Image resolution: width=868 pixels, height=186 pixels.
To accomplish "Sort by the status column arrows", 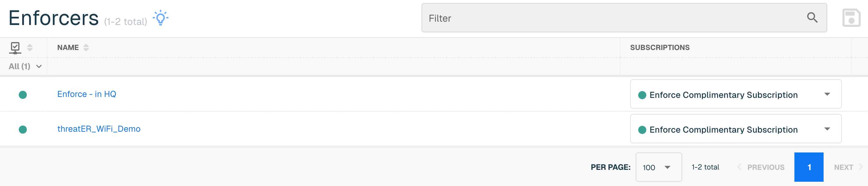I will click(30, 48).
